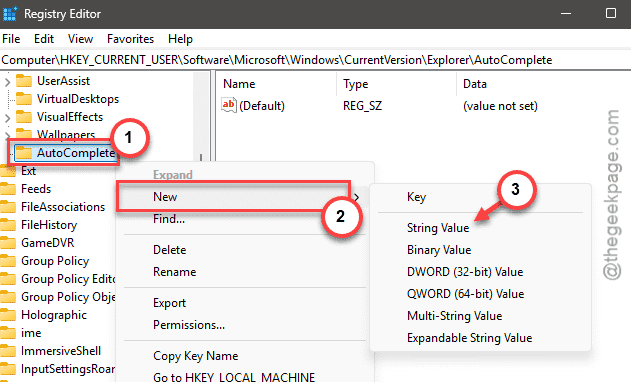Open the Favorites menu

pyautogui.click(x=130, y=39)
